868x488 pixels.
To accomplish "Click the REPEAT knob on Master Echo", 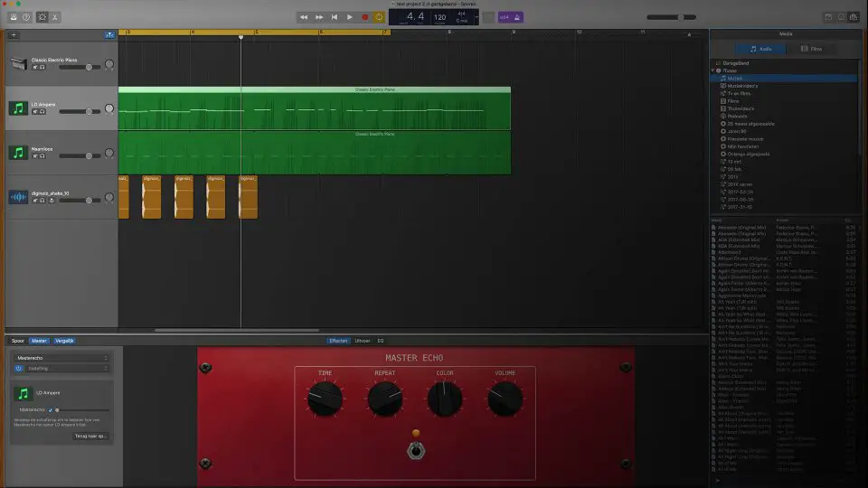I will click(385, 399).
